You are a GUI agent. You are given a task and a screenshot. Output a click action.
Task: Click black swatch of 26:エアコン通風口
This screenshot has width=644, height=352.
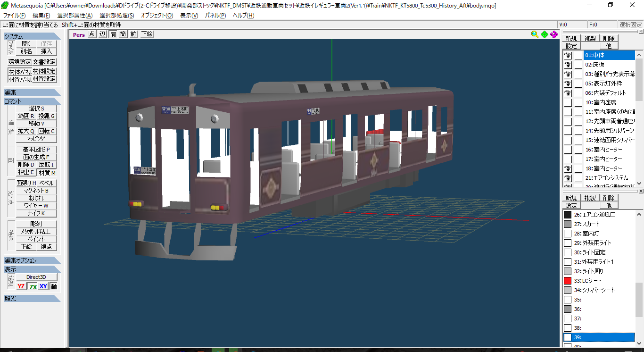point(568,215)
